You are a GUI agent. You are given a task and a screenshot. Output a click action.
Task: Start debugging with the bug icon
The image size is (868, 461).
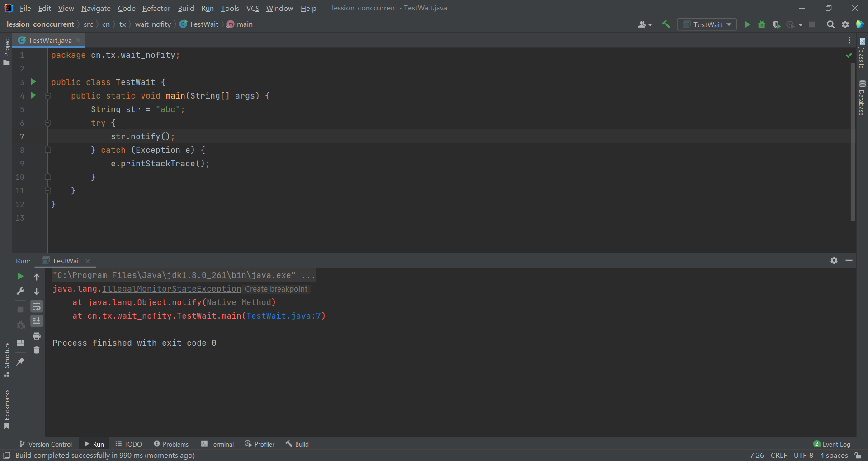pos(762,24)
